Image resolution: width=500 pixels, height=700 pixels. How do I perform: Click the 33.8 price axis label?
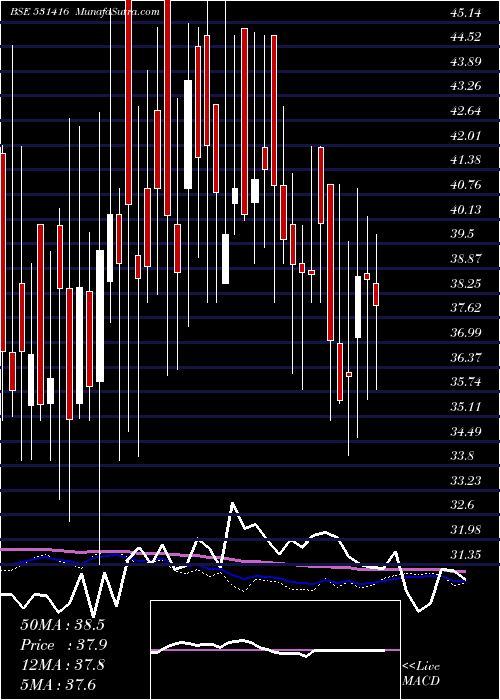(x=462, y=456)
